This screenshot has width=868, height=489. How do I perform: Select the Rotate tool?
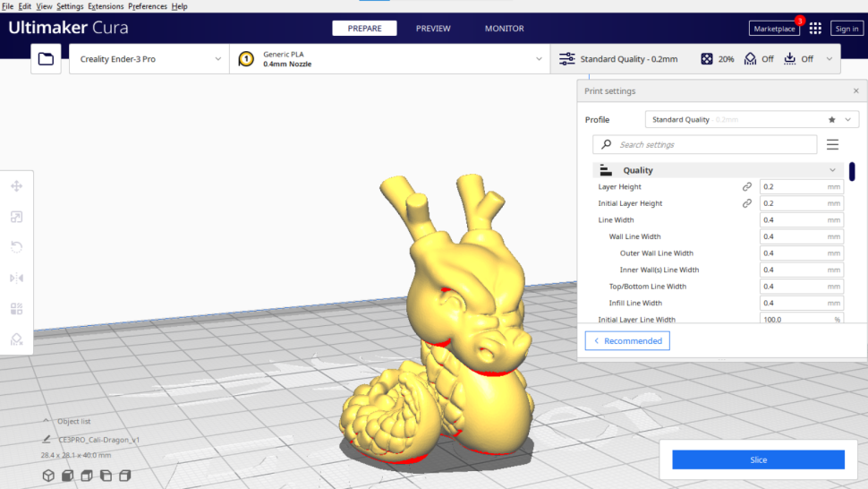(x=17, y=247)
